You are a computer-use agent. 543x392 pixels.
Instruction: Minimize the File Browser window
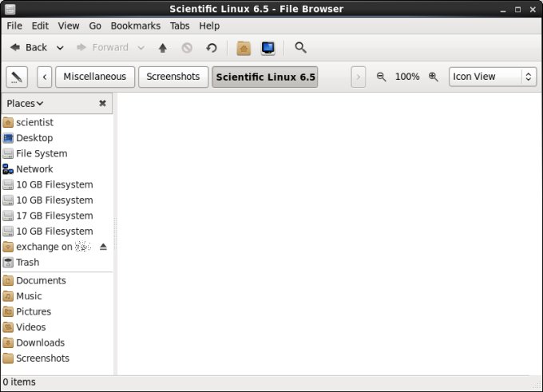click(503, 10)
